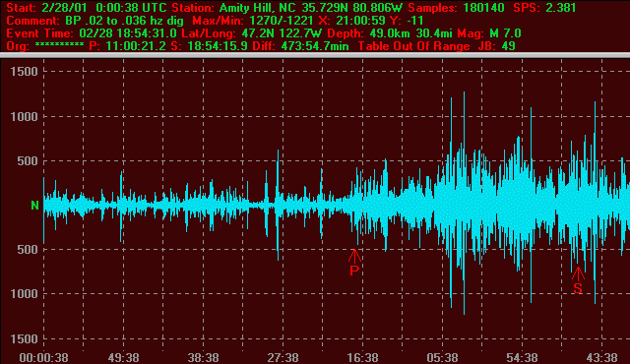This screenshot has width=630, height=364.
Task: Click the 00:00:38 time axis label
Action: click(43, 357)
